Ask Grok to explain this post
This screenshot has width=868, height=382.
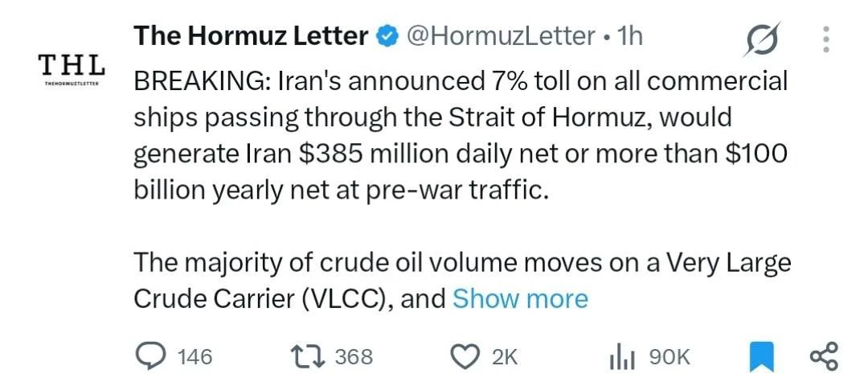point(761,39)
